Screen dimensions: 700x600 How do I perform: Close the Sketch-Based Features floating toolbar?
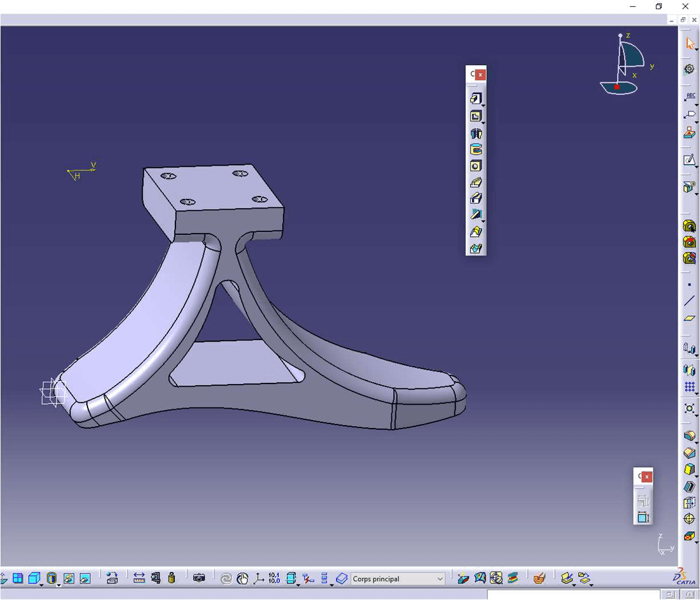(x=481, y=74)
